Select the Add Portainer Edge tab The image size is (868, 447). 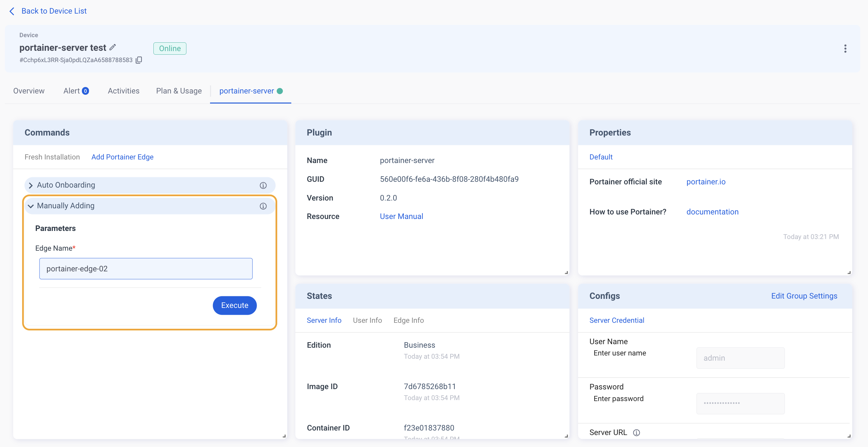122,157
